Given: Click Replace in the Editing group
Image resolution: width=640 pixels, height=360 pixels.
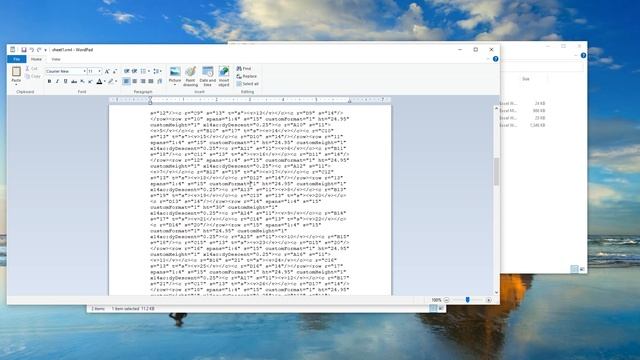Looking at the screenshot, I should pyautogui.click(x=247, y=76).
